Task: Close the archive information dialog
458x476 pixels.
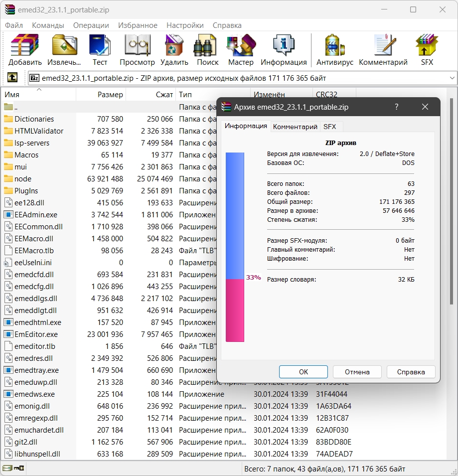Action: click(x=425, y=107)
